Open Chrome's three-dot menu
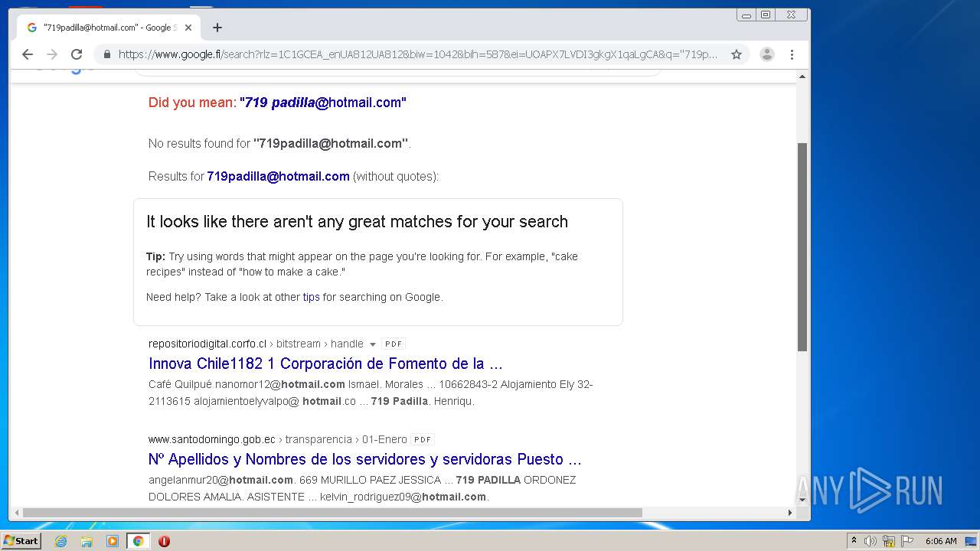 (x=792, y=54)
